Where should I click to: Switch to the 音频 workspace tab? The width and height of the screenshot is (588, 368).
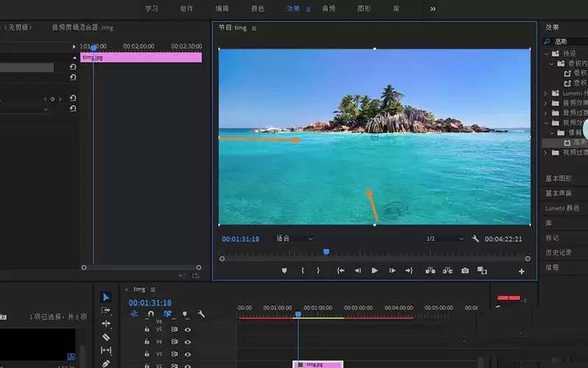point(329,8)
